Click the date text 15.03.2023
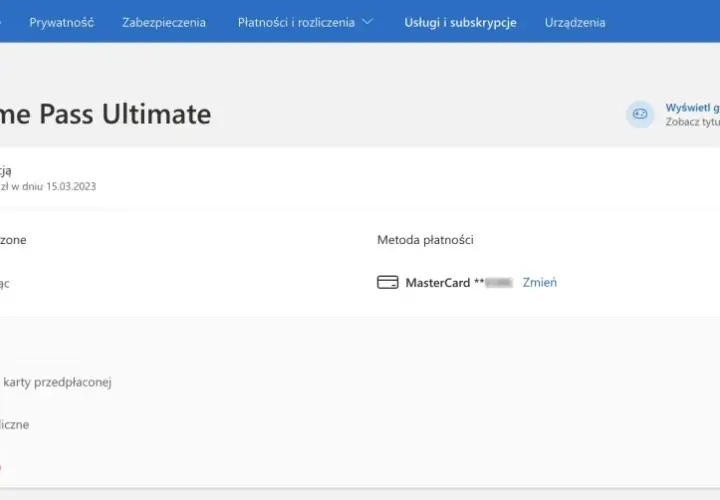Viewport: 720px width, 500px height. coord(71,186)
